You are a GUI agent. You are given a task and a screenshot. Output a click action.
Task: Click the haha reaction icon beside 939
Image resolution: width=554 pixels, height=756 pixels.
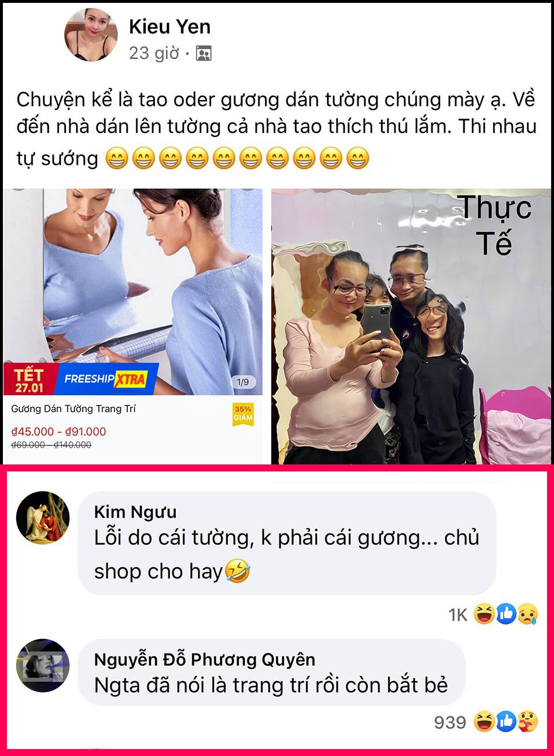(484, 721)
